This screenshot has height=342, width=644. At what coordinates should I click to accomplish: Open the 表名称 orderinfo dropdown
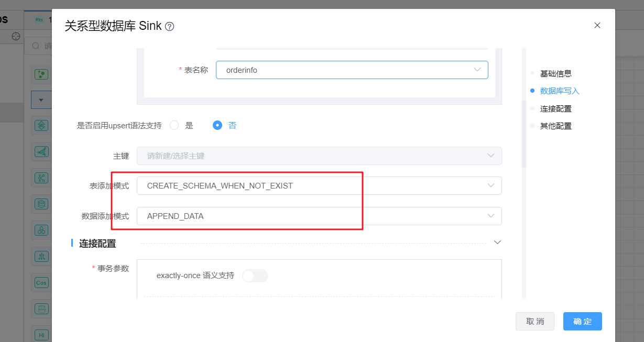point(352,70)
